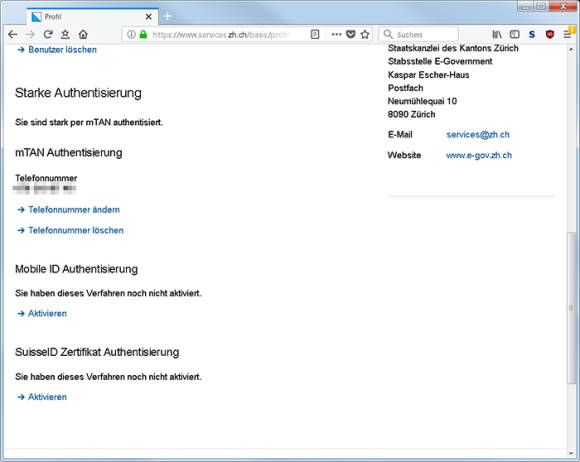Click in the Suchen search box
This screenshot has width=580, height=462.
(x=418, y=34)
